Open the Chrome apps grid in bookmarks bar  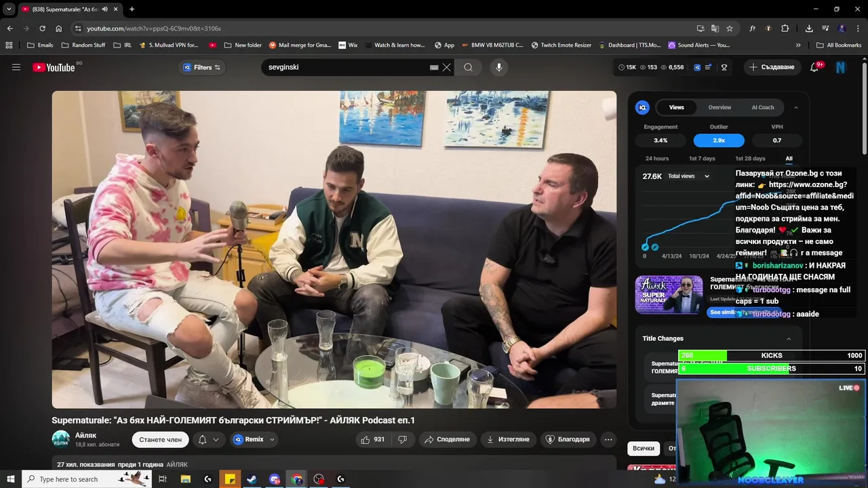pyautogui.click(x=9, y=45)
